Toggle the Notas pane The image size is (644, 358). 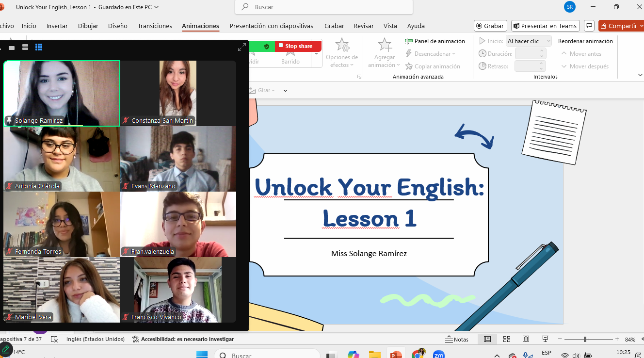coord(456,339)
